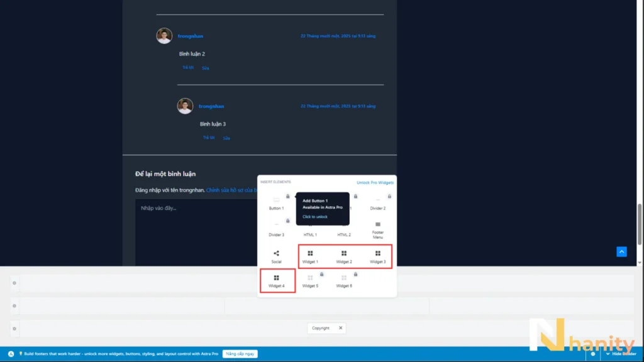Focus the 'Nhập vào đây…' comment box
644x362 pixels.
pos(197,233)
